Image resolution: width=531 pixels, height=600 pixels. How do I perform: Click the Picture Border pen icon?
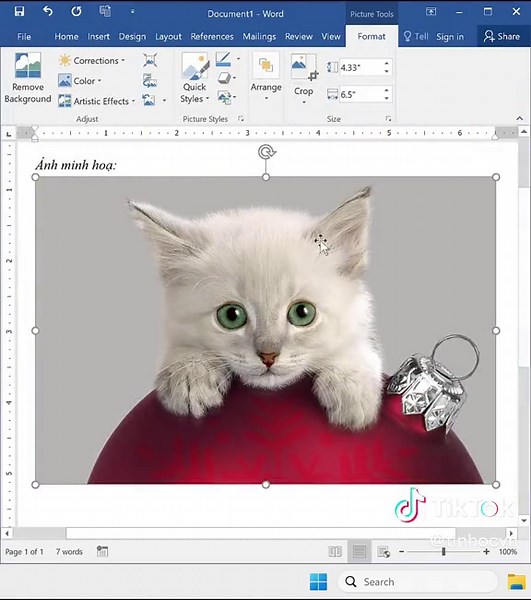pyautogui.click(x=223, y=59)
